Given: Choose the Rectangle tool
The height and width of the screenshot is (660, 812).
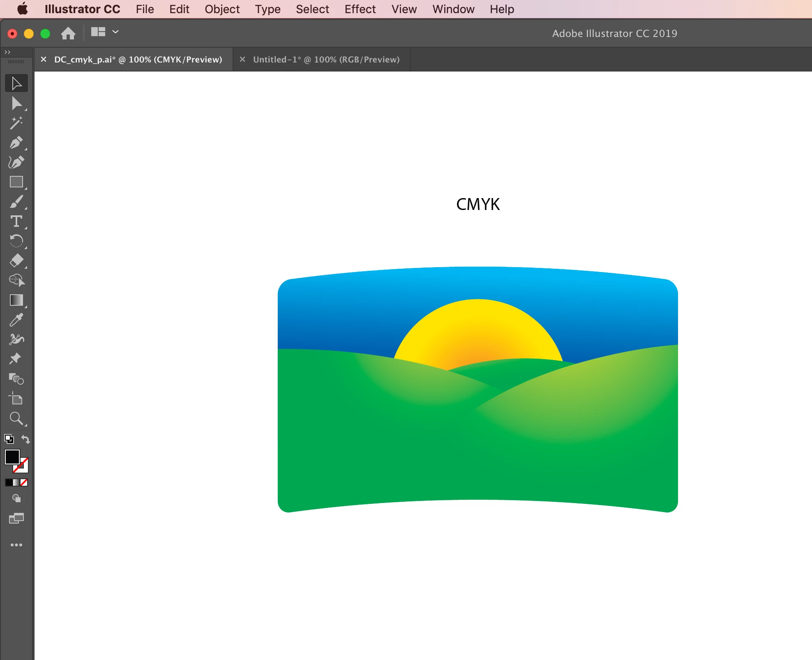Looking at the screenshot, I should pos(16,182).
